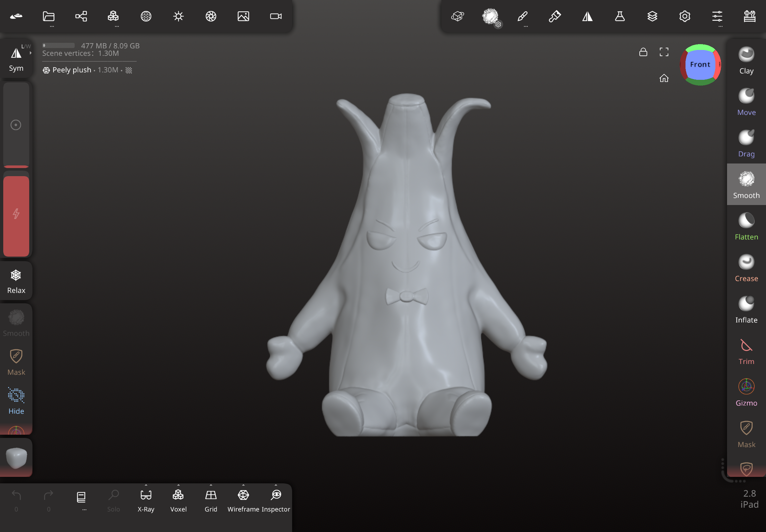Click the Scene vertices 1.30M readout
The image size is (766, 532).
coord(80,53)
